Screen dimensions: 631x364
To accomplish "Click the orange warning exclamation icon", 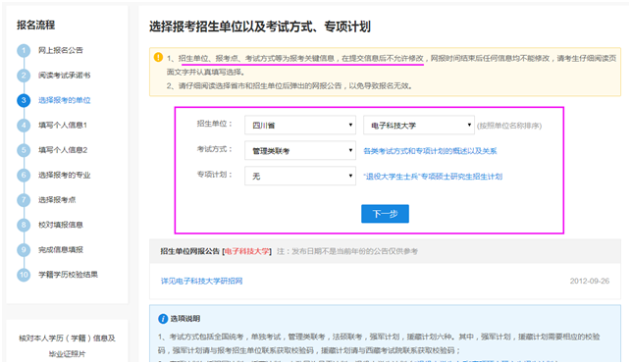I will coord(159,58).
